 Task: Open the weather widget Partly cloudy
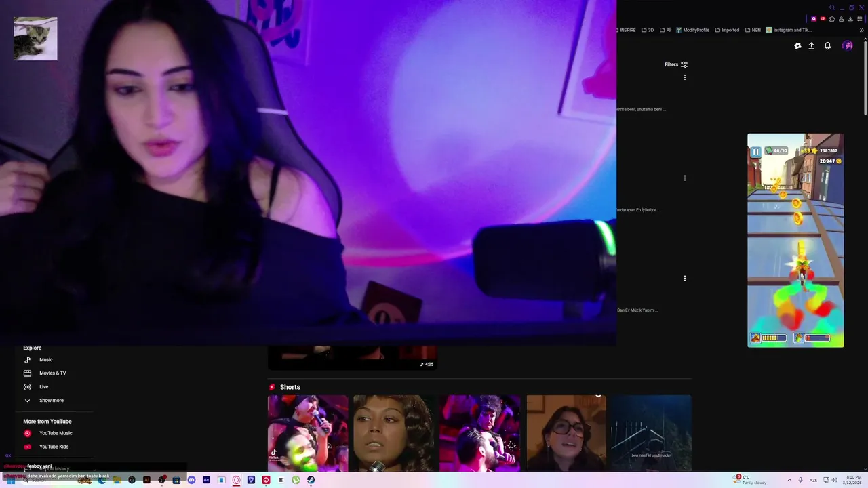pos(751,480)
